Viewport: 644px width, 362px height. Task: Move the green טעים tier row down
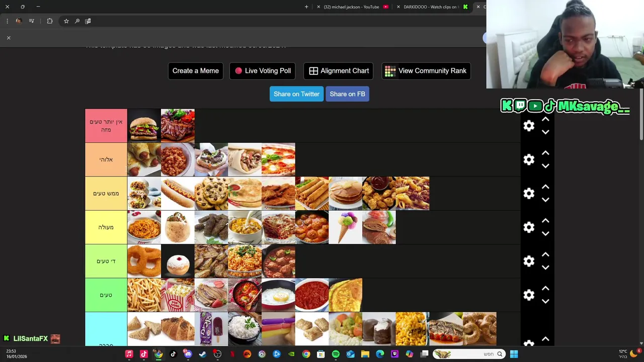pos(545,301)
